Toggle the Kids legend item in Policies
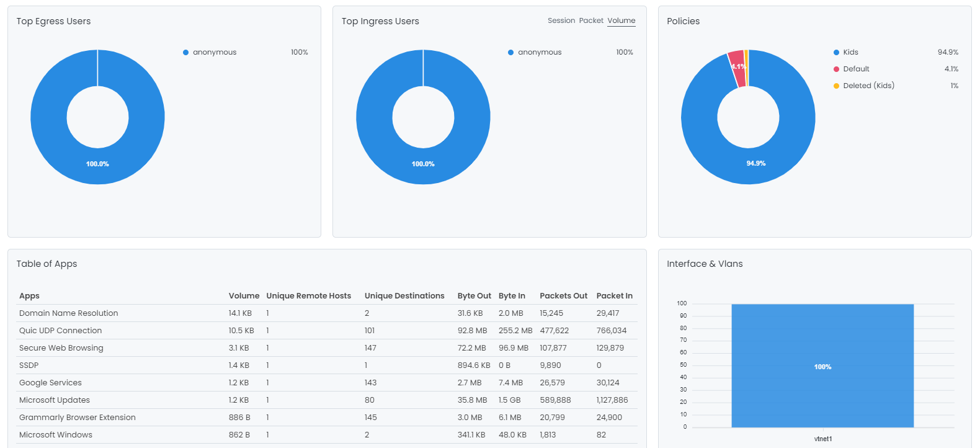The image size is (980, 448). coord(850,52)
